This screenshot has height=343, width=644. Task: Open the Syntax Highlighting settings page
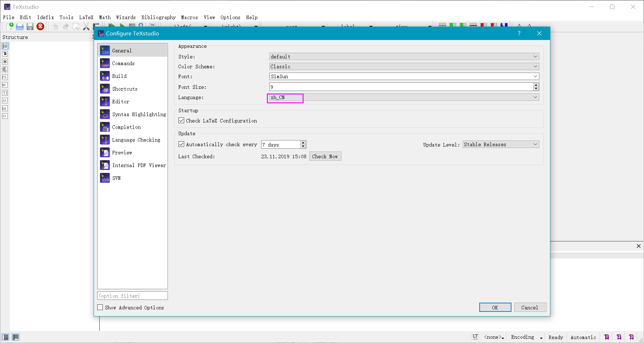pyautogui.click(x=105, y=114)
